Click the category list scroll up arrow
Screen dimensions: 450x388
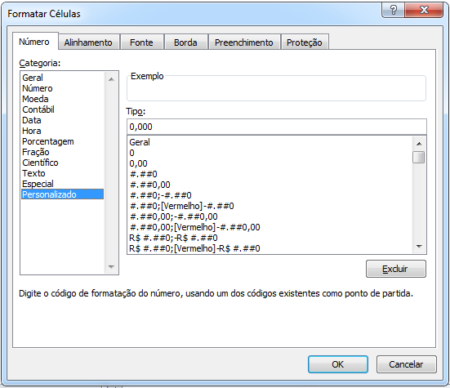(111, 79)
